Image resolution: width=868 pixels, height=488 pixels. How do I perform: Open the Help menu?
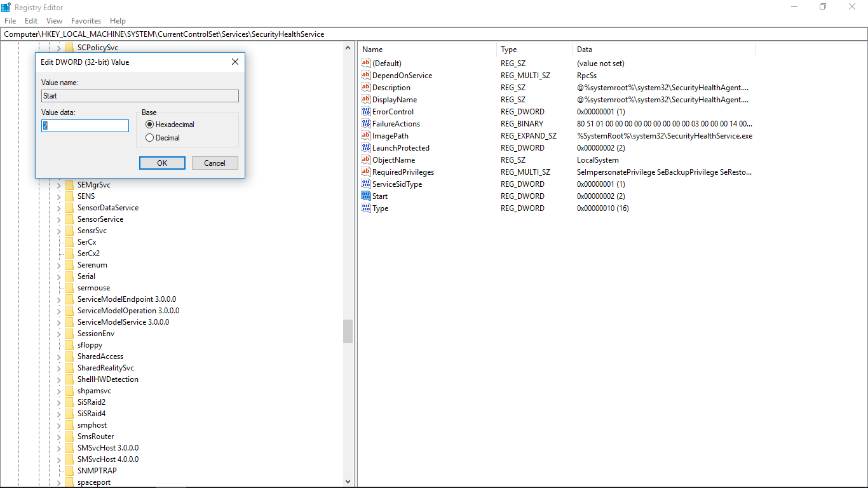(x=118, y=21)
